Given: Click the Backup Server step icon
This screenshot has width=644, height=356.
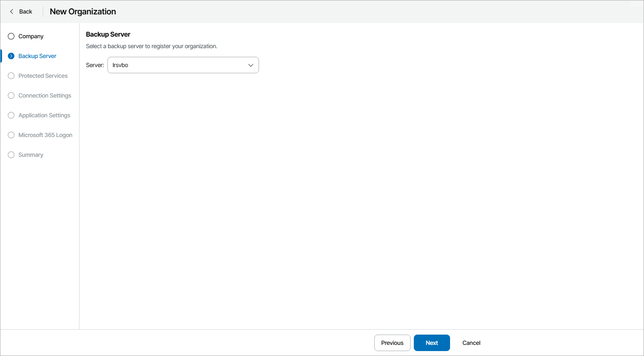Looking at the screenshot, I should (x=11, y=56).
